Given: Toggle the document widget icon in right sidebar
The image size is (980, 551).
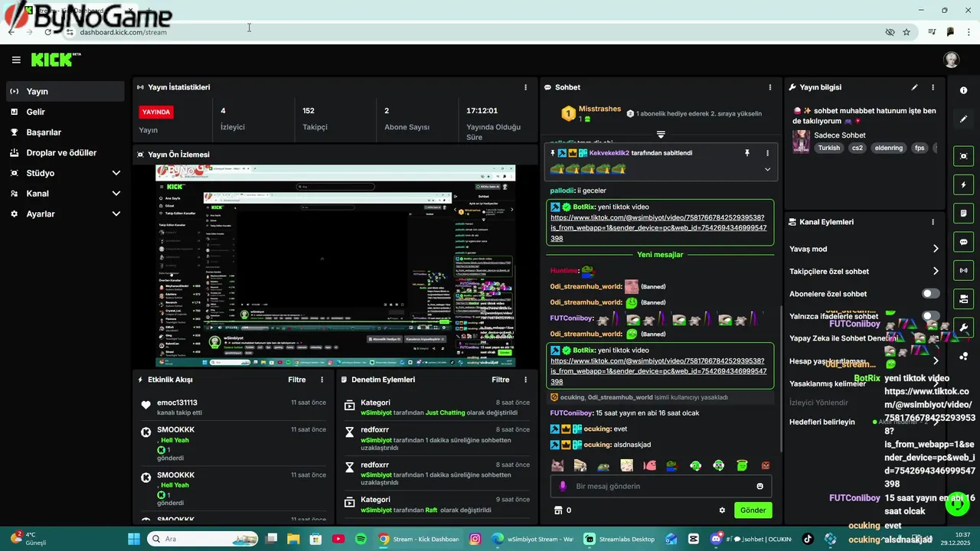Looking at the screenshot, I should pos(964,213).
